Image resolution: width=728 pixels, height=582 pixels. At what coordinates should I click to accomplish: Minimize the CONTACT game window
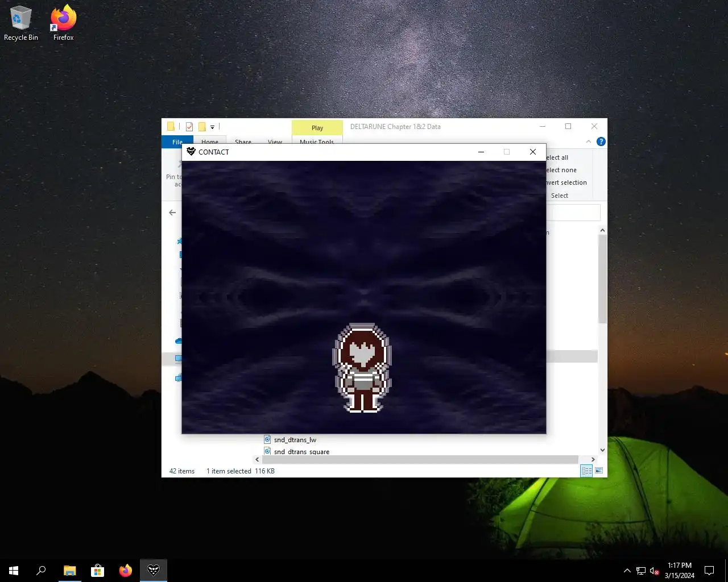click(481, 152)
